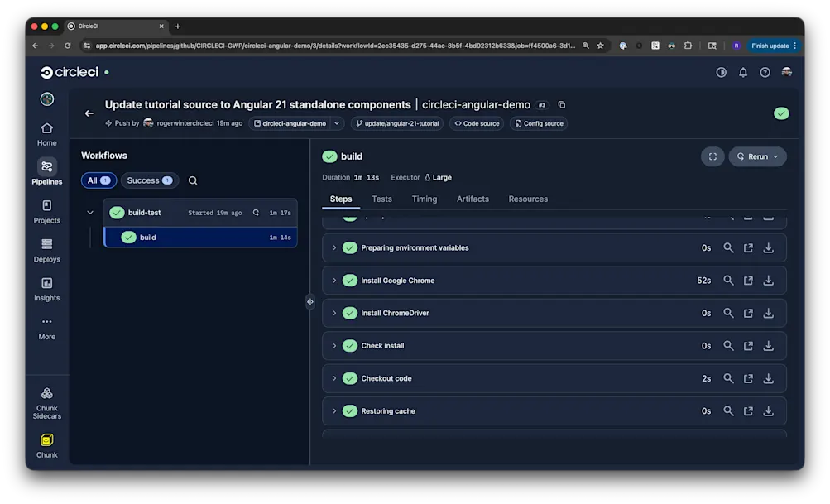Switch to the Steps tab
Viewport: 830px width, 504px height.
click(341, 199)
